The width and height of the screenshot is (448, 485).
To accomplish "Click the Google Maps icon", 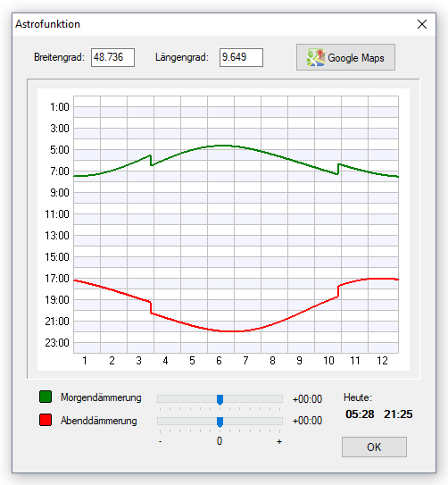I will [316, 57].
